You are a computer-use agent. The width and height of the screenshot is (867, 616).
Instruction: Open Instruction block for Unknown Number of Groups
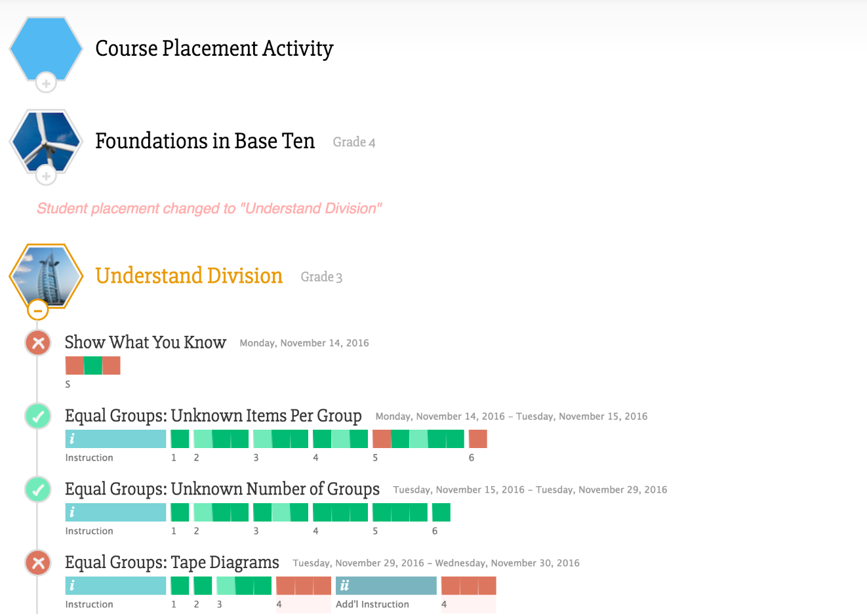click(x=115, y=512)
